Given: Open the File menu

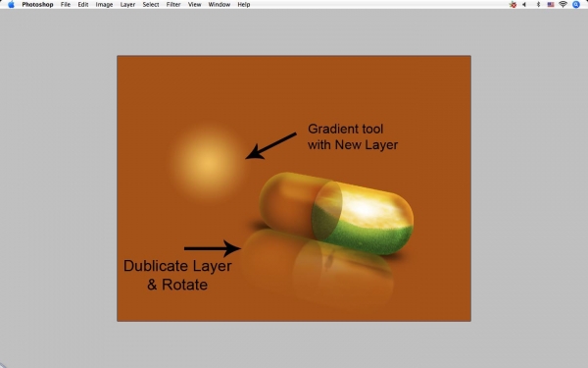Looking at the screenshot, I should tap(66, 5).
